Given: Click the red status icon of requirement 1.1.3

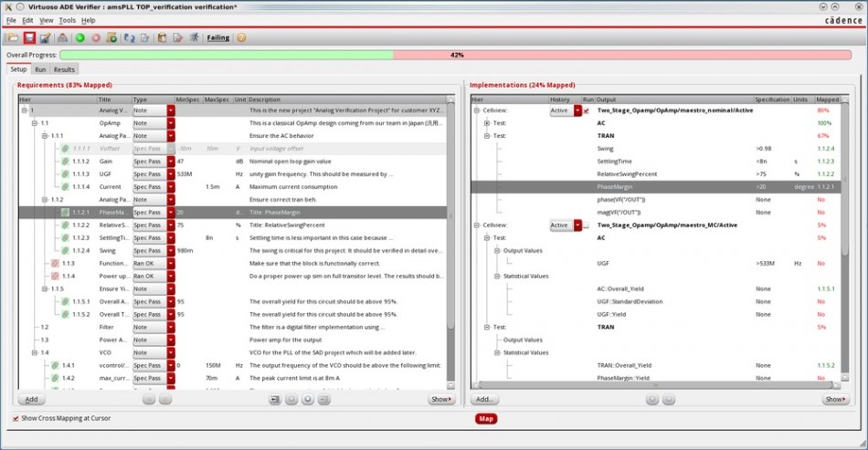Looking at the screenshot, I should [x=55, y=264].
